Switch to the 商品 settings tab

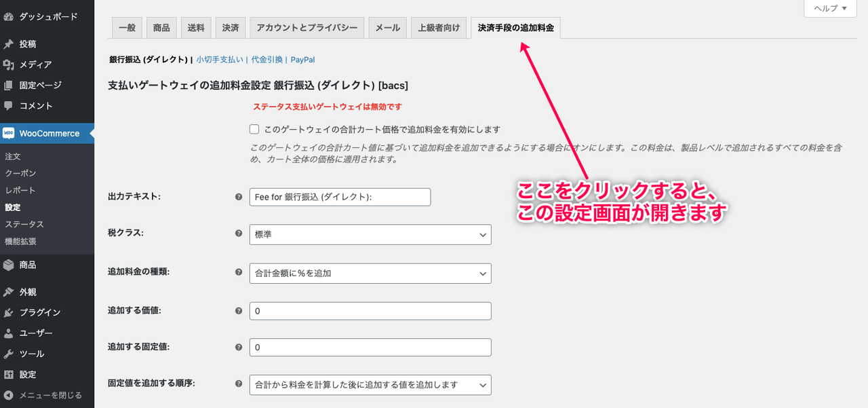(x=161, y=28)
